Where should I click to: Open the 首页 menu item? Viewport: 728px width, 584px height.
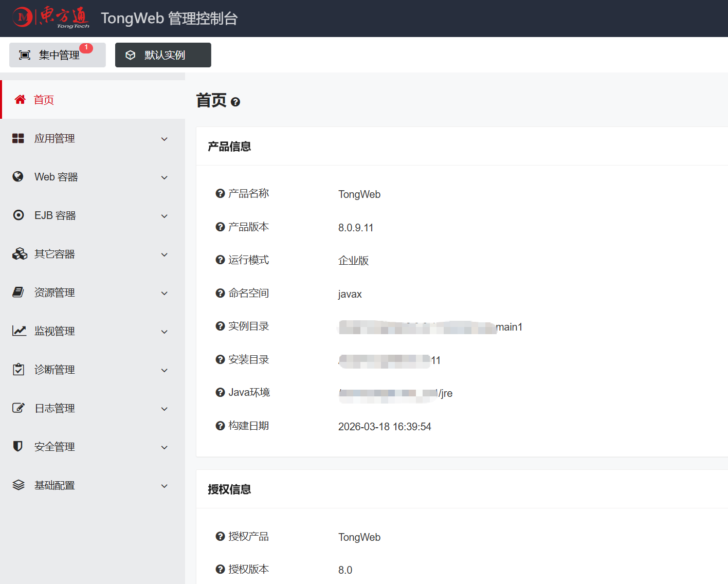[x=93, y=100]
